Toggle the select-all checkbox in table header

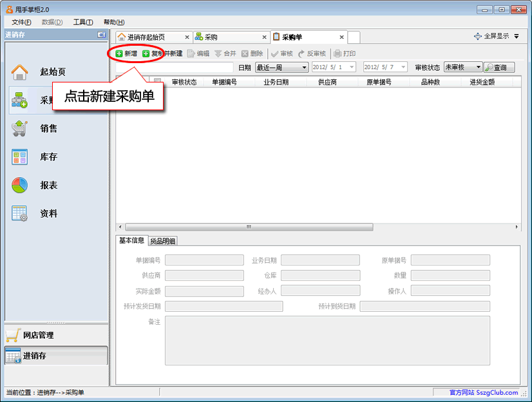[x=157, y=81]
